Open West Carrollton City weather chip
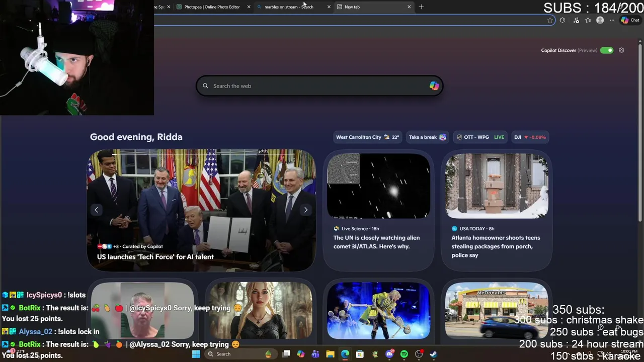 click(367, 137)
